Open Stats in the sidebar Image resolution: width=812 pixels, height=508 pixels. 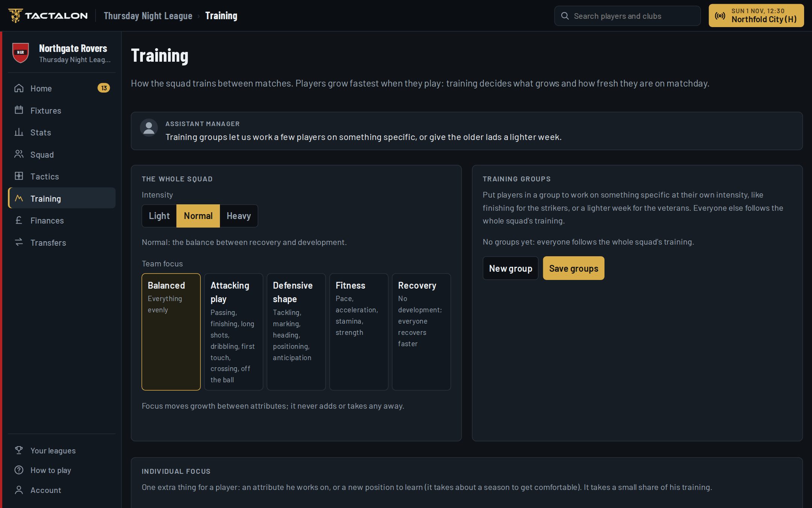click(x=62, y=132)
